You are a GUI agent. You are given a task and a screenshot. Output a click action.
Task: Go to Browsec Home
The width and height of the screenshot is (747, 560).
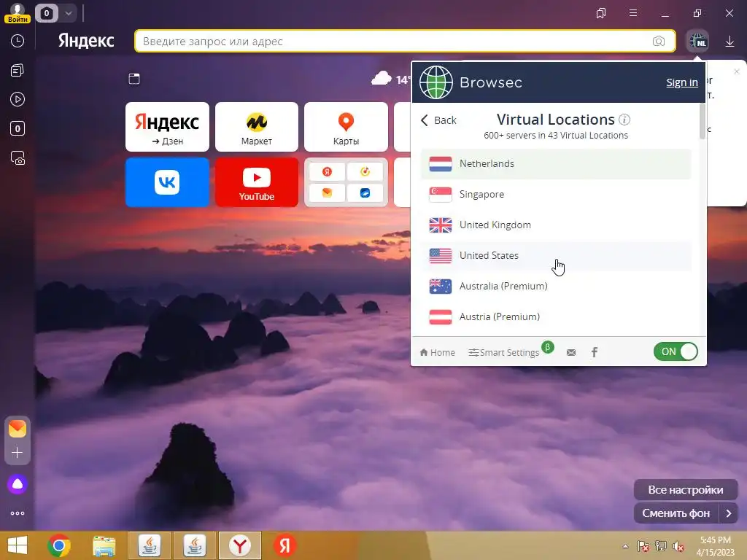pos(438,352)
